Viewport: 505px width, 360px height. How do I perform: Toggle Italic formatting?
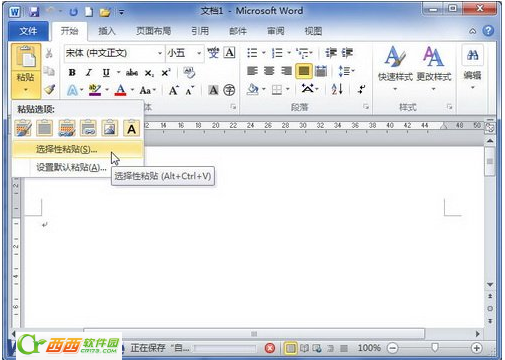point(89,72)
